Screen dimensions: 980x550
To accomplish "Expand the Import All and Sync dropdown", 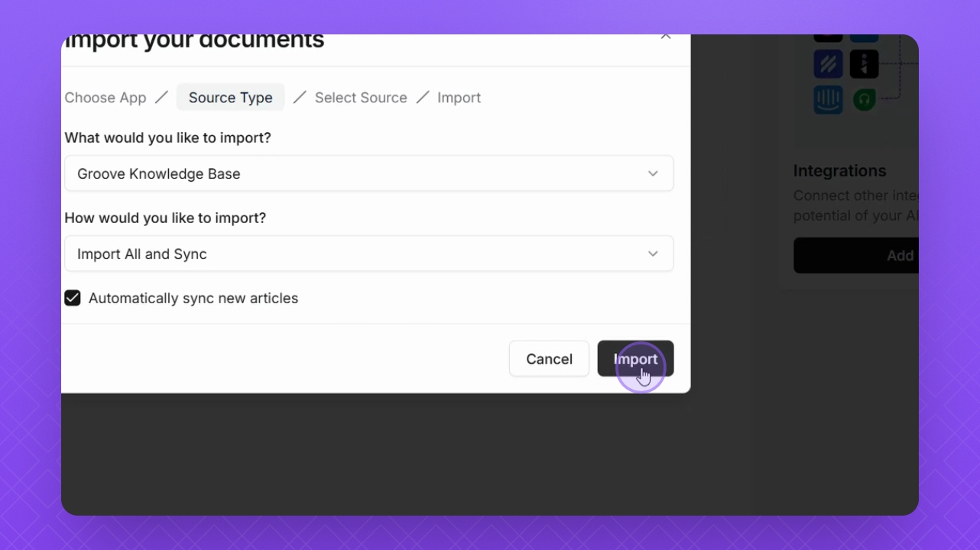I will (368, 254).
